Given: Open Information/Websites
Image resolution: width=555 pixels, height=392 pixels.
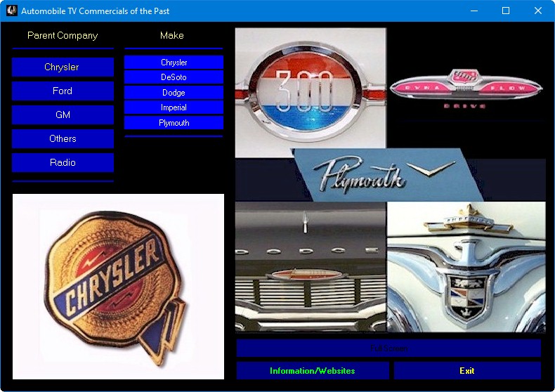Looking at the screenshot, I should click(313, 371).
